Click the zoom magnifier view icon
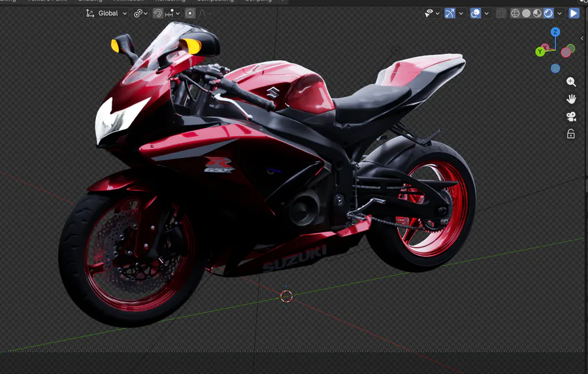 571,82
